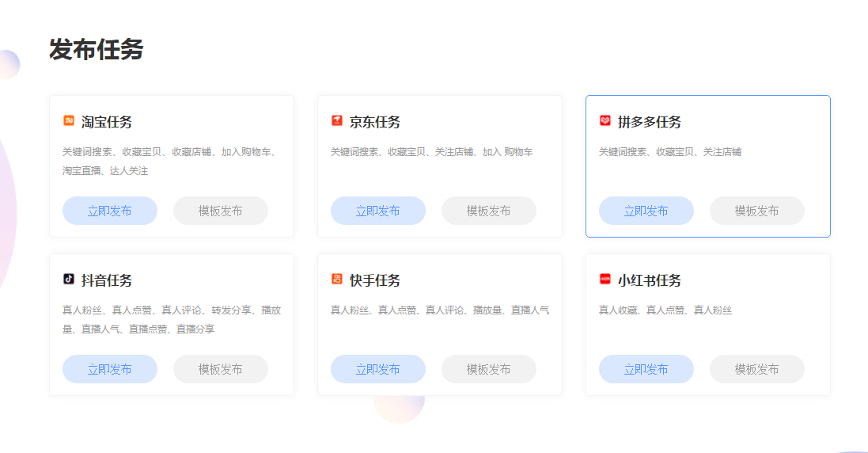Image resolution: width=868 pixels, height=453 pixels.
Task: Click the JD icon beside 京东任务
Action: pyautogui.click(x=337, y=121)
